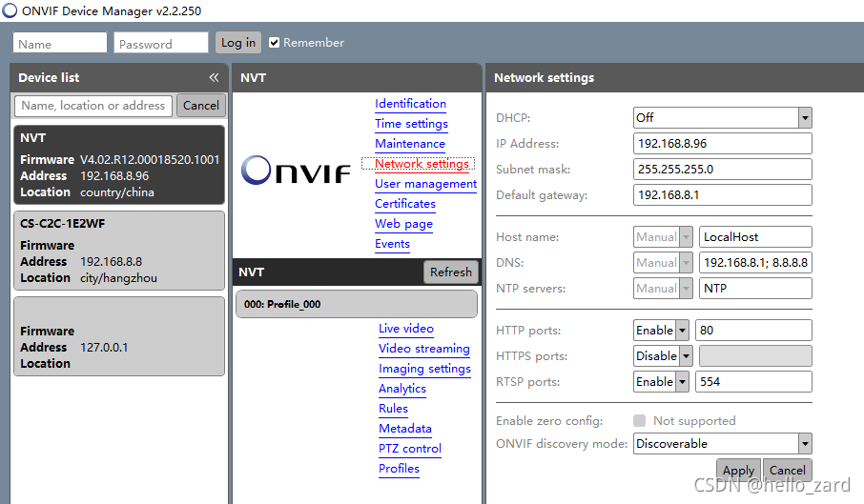Select the 000: Profile_000 profile
864x504 pixels.
point(356,305)
